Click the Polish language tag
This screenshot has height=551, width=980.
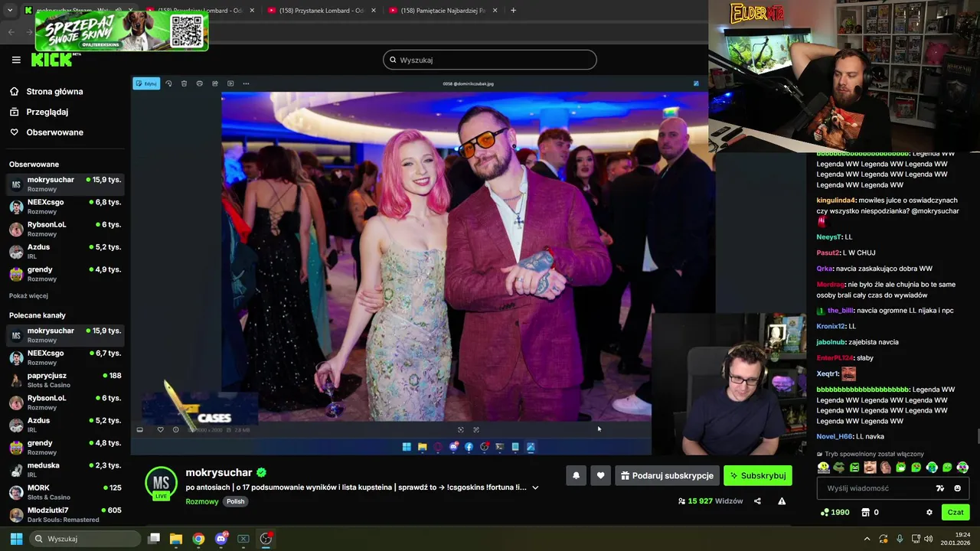pyautogui.click(x=235, y=501)
